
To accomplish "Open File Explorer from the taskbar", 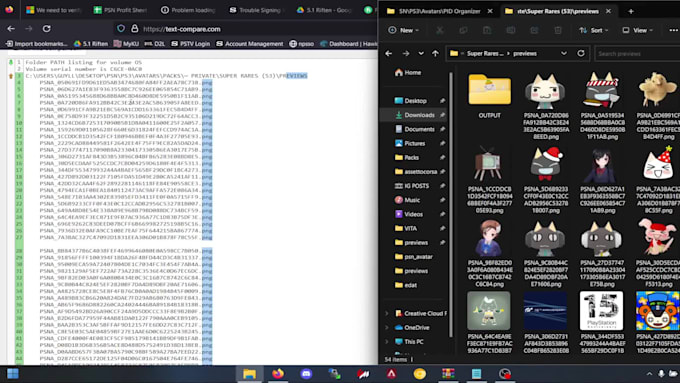I will pos(249,373).
